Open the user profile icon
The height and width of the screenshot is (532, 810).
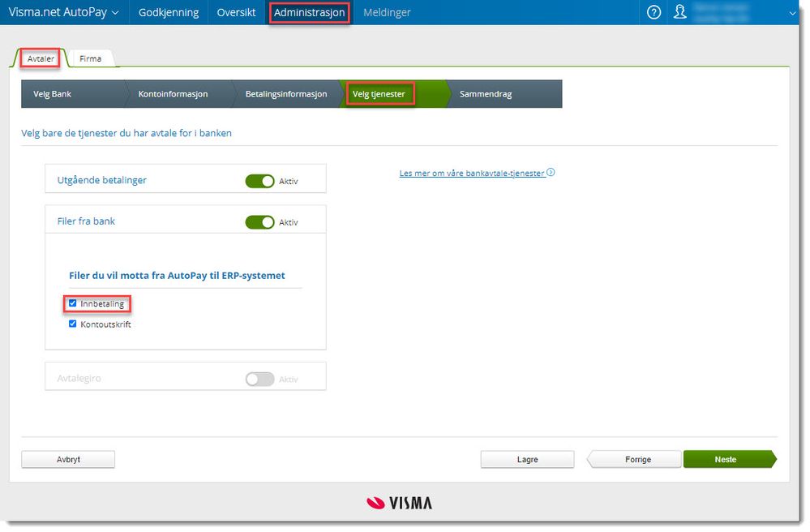coord(679,12)
